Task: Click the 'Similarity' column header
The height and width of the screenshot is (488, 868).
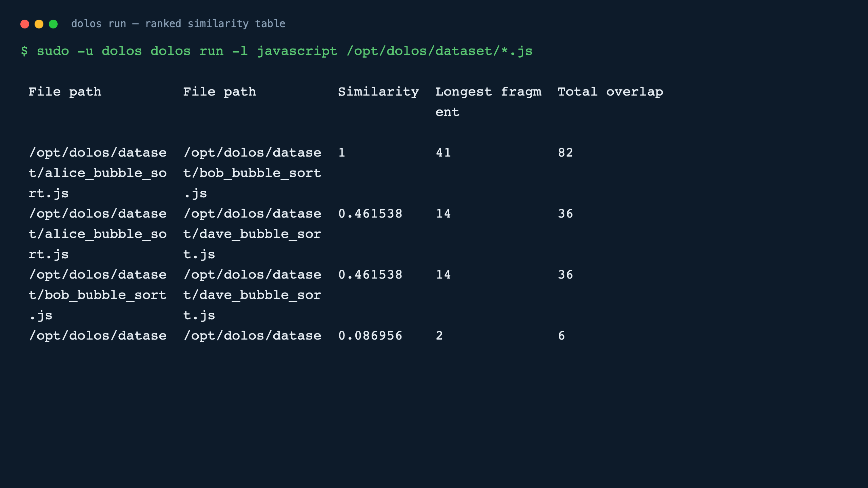Action: (x=378, y=92)
